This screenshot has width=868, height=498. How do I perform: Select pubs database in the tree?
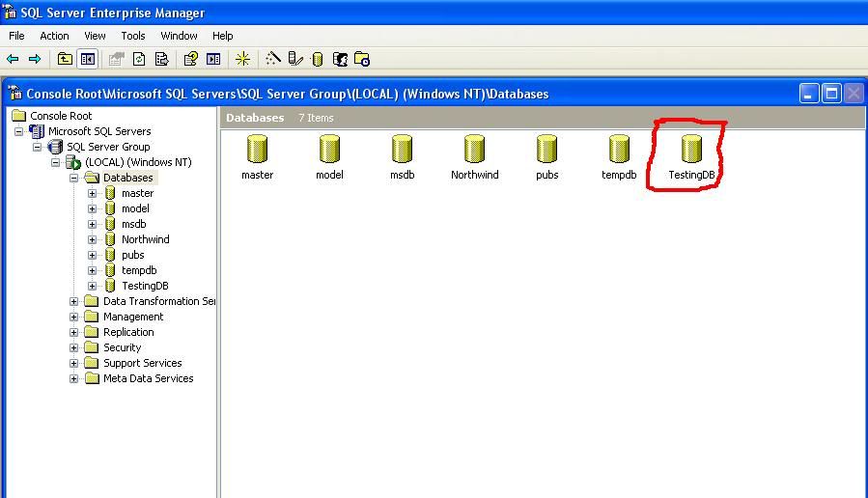pyautogui.click(x=132, y=255)
